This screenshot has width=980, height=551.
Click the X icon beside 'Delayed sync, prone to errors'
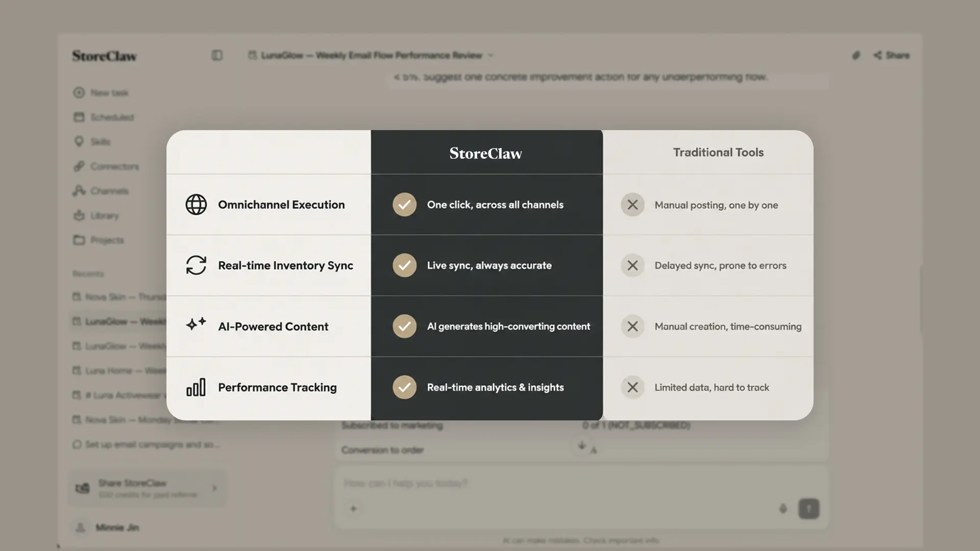[632, 265]
